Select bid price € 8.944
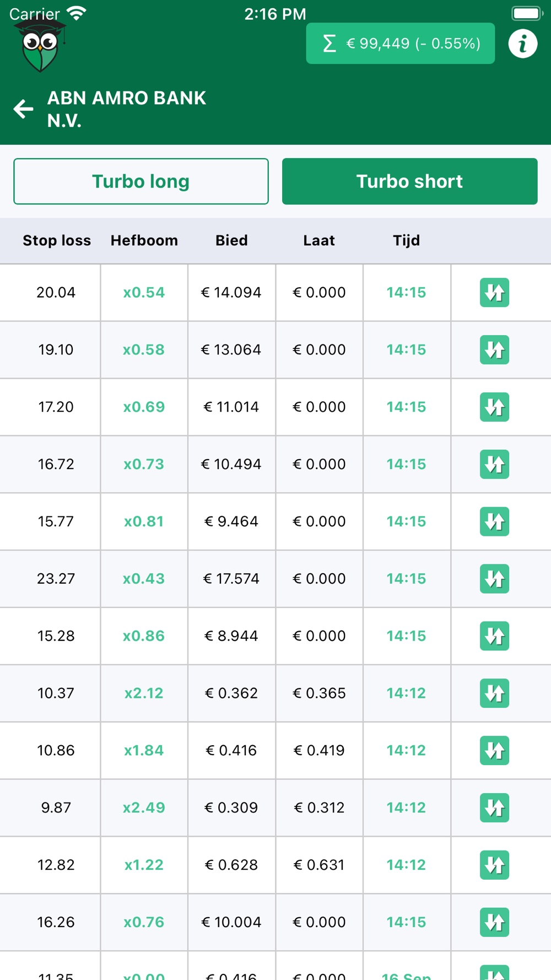Viewport: 551px width, 980px height. click(x=231, y=637)
